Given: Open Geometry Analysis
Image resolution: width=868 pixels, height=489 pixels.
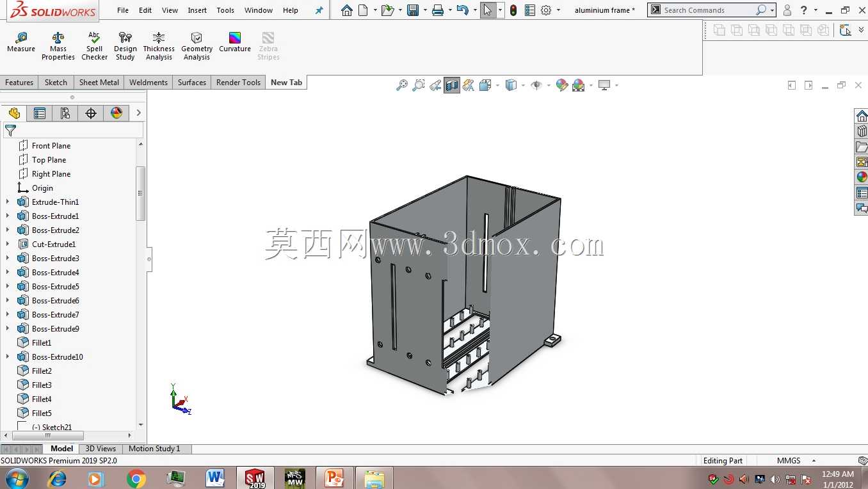Looking at the screenshot, I should pos(197,46).
